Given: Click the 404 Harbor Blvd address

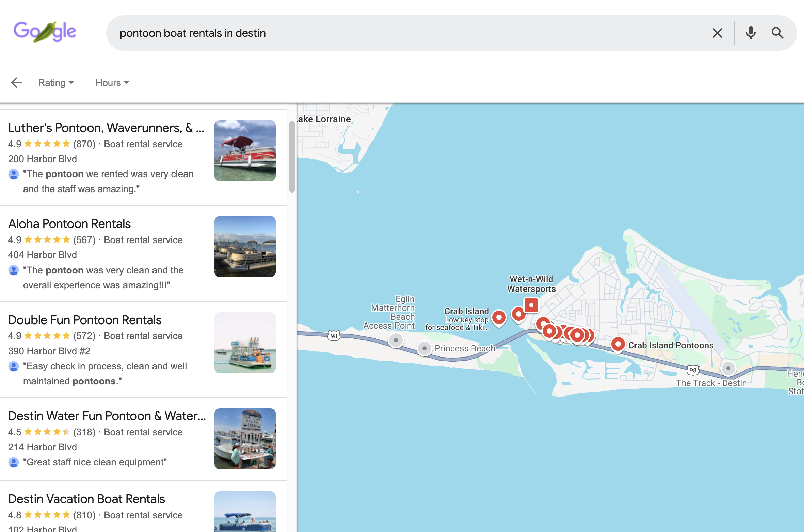Looking at the screenshot, I should [x=43, y=255].
